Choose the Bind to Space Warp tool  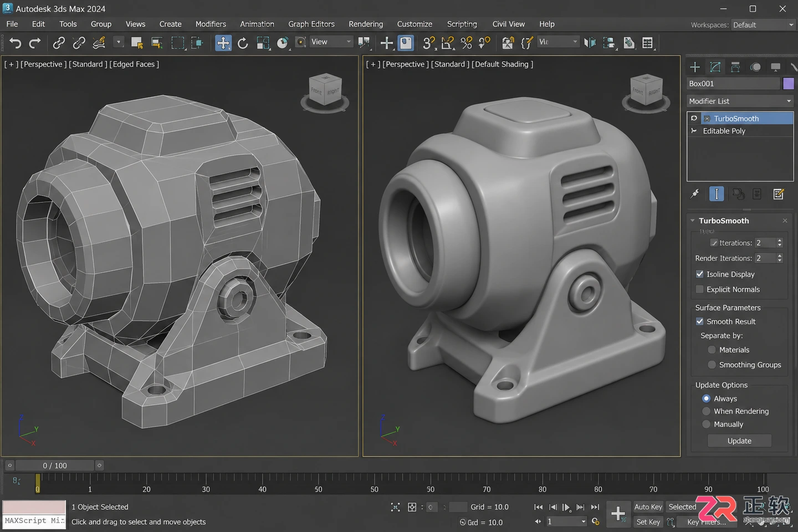[99, 43]
